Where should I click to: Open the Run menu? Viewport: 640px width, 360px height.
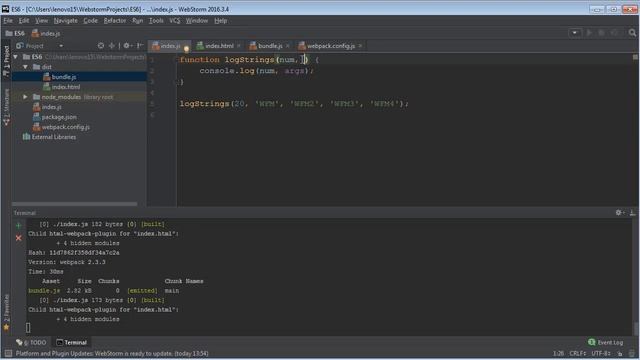138,20
